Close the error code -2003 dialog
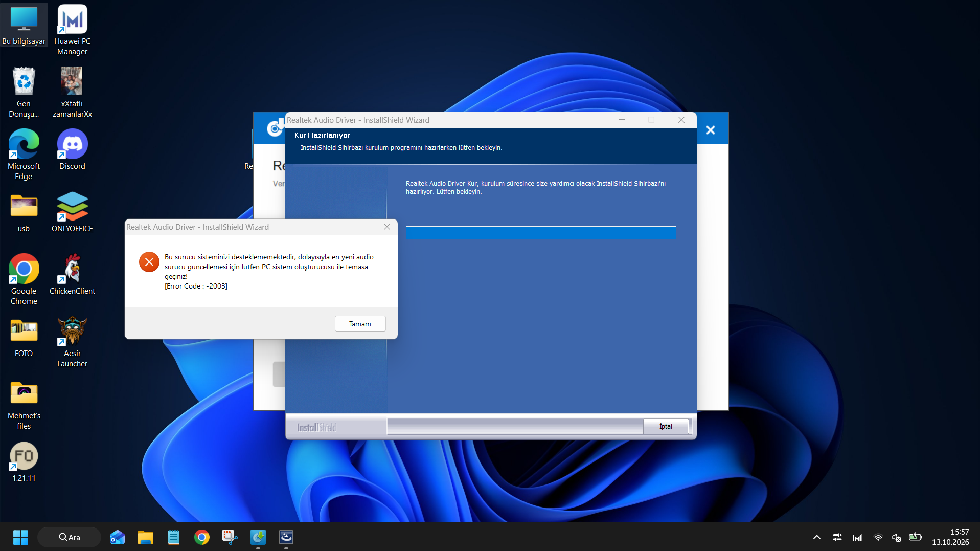The width and height of the screenshot is (980, 551). click(x=387, y=227)
